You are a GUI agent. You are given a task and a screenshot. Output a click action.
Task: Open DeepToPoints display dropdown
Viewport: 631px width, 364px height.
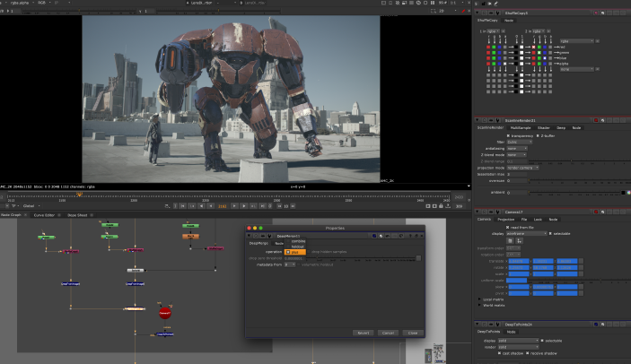click(x=518, y=341)
